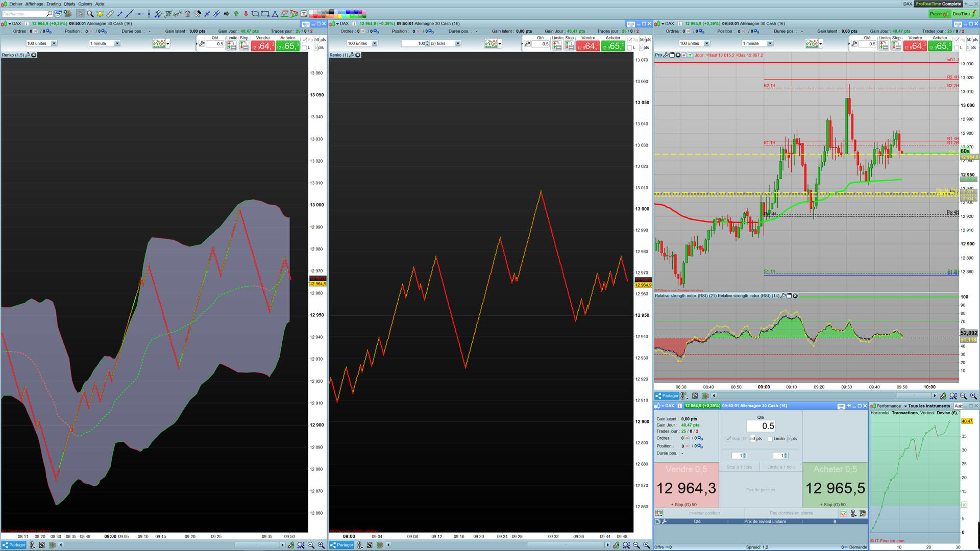The image size is (980, 551).
Task: Open the Trading menu
Action: pyautogui.click(x=53, y=4)
